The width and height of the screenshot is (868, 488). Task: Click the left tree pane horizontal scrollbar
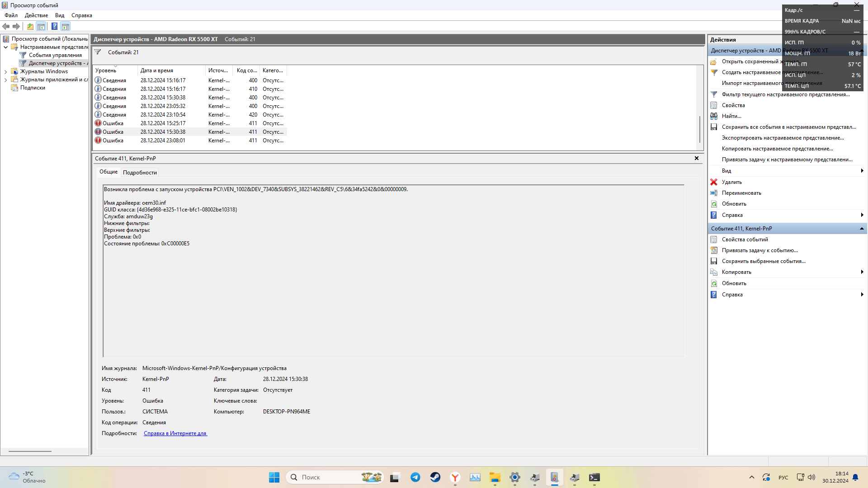(x=30, y=451)
